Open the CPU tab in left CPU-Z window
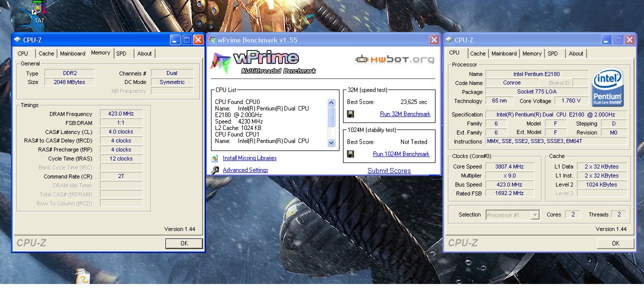 23,53
